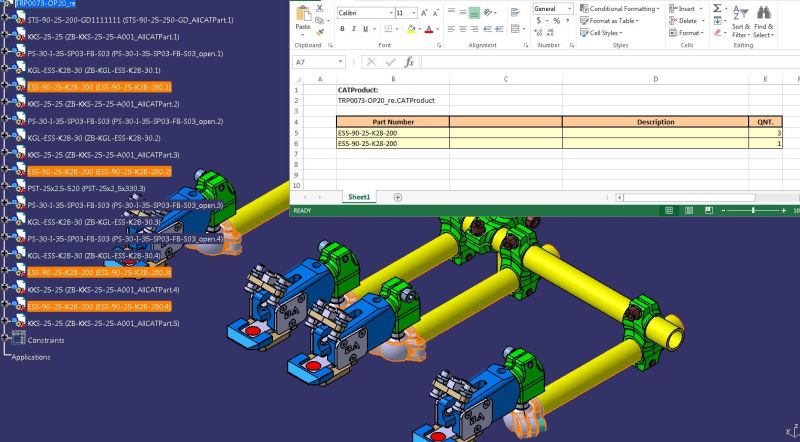Switch to Page Layout view icon
800x442 pixels.
(x=689, y=210)
